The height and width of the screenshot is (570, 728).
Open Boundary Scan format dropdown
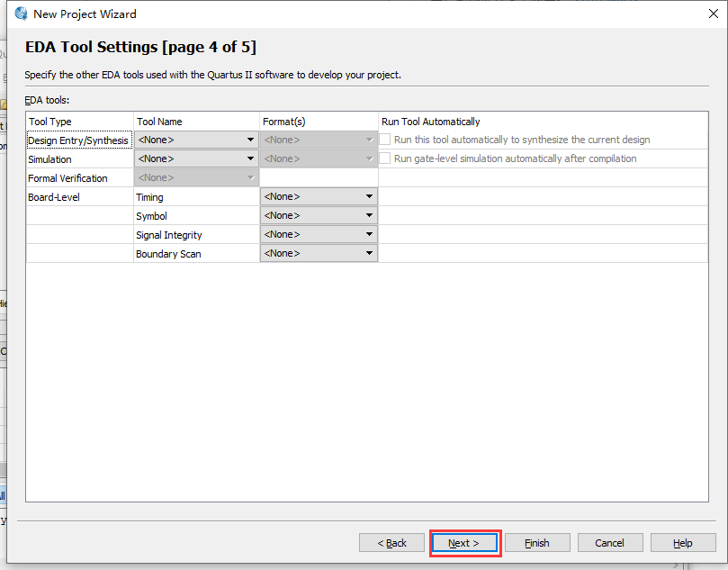pos(319,254)
